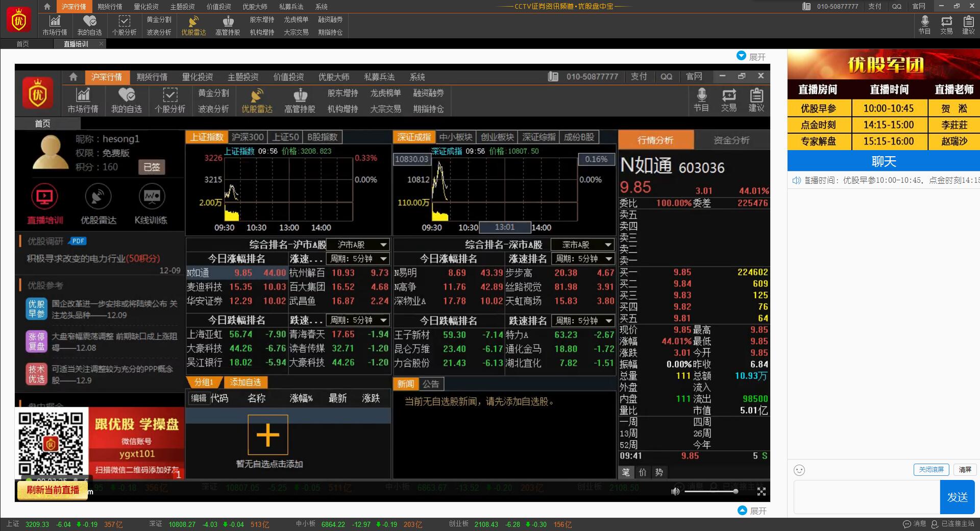Enter fullscreen via video expand-arrows icon
Image resolution: width=980 pixels, height=531 pixels.
(x=762, y=491)
